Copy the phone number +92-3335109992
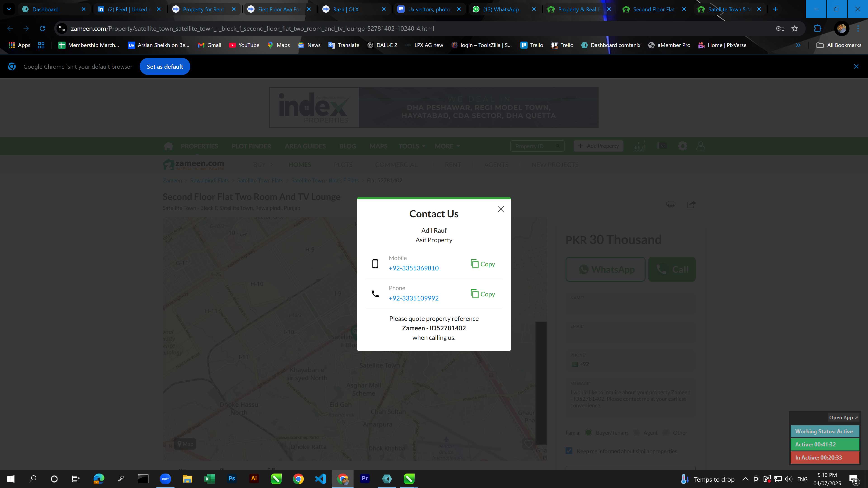Screen dimensions: 868x488 [x=483, y=294]
